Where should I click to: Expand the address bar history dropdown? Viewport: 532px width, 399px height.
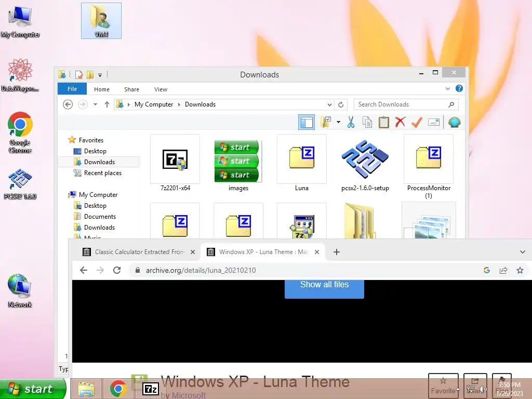pyautogui.click(x=329, y=104)
